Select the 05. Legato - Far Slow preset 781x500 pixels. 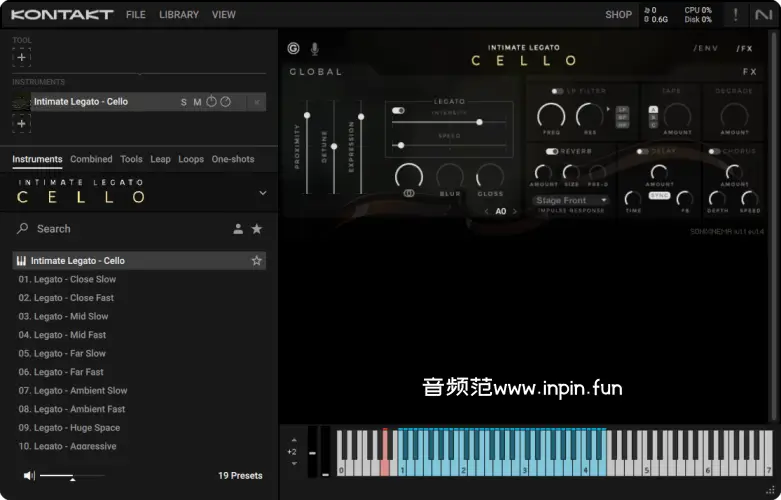[x=69, y=354]
